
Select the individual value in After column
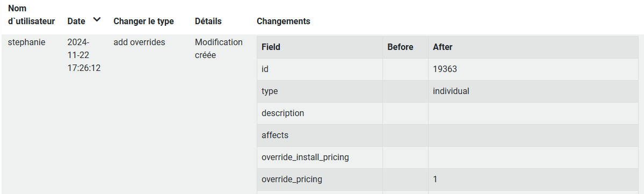pyautogui.click(x=451, y=91)
